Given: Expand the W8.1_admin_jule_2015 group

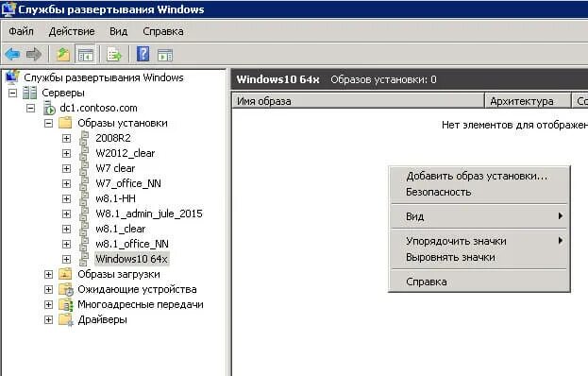Looking at the screenshot, I should [66, 214].
